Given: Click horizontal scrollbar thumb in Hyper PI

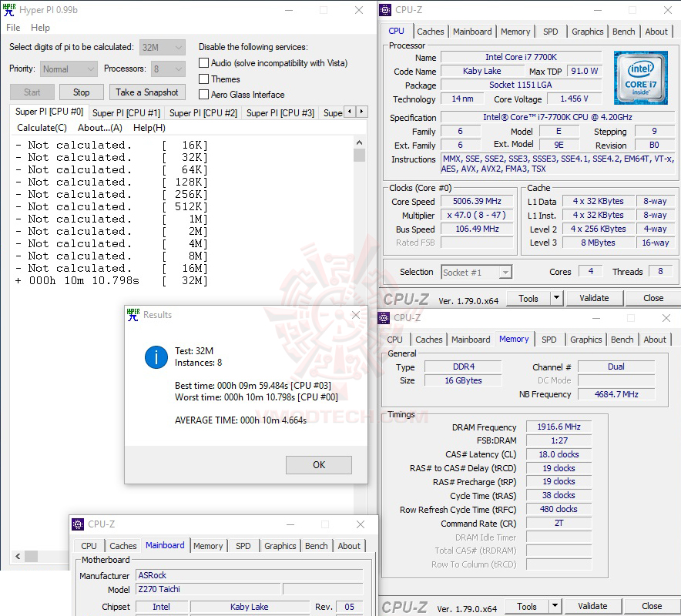Looking at the screenshot, I should (31, 556).
